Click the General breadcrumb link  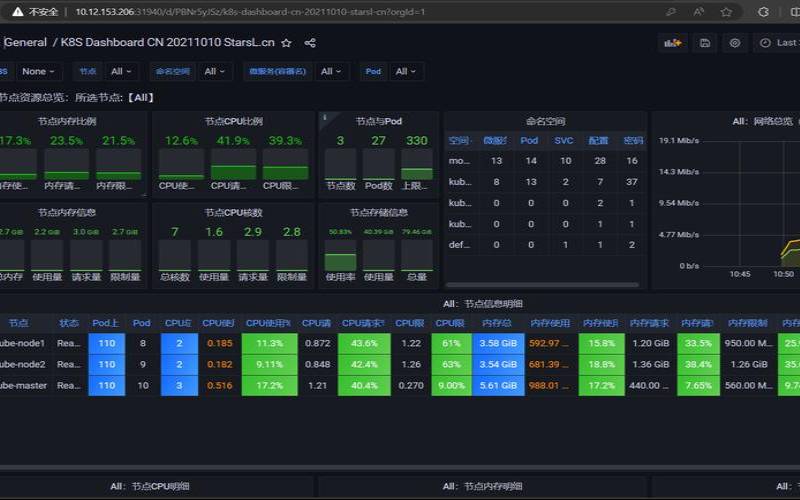[x=26, y=42]
